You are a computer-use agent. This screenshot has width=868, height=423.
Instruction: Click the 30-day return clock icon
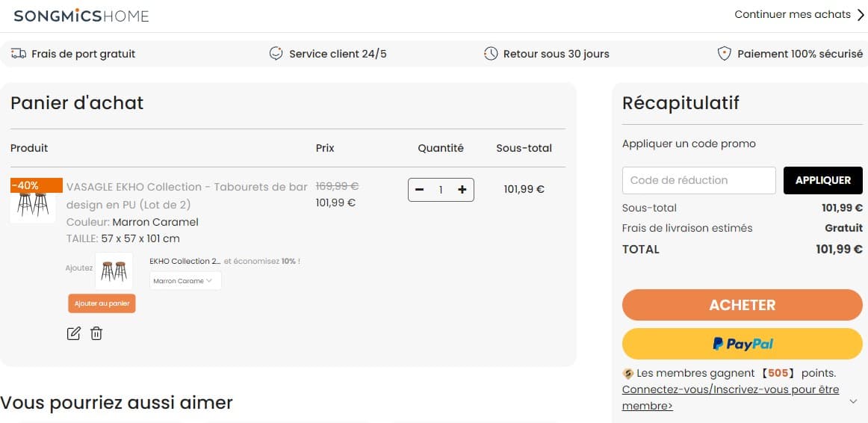tap(491, 54)
